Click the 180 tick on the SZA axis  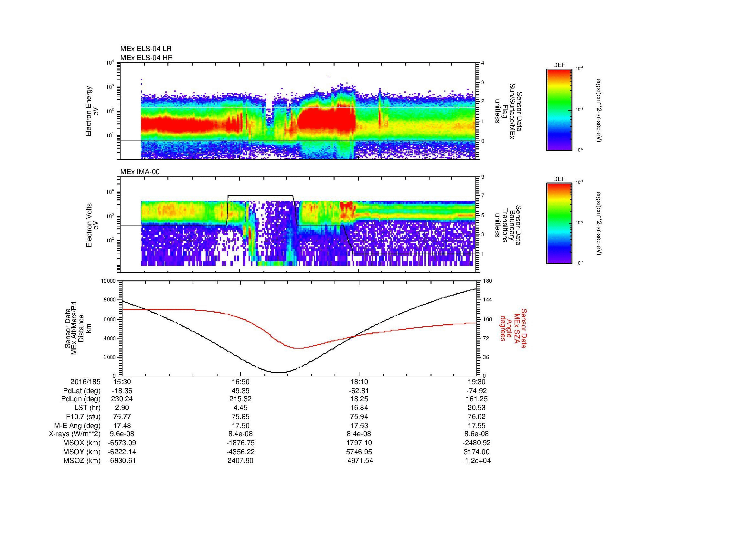pos(487,281)
